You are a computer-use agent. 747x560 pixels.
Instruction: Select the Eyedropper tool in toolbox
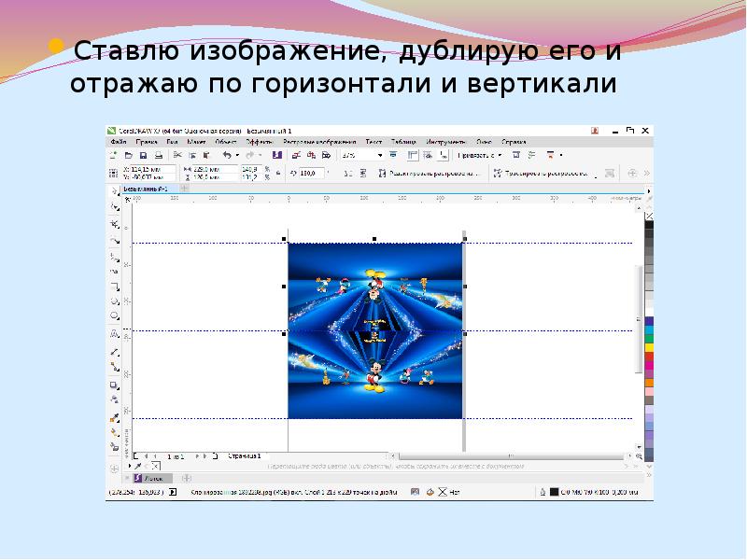(115, 416)
